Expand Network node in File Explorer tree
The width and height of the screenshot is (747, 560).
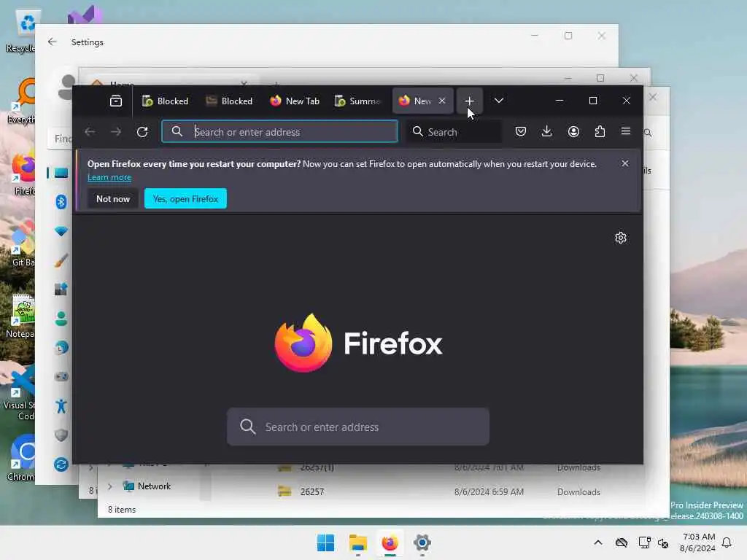(110, 486)
